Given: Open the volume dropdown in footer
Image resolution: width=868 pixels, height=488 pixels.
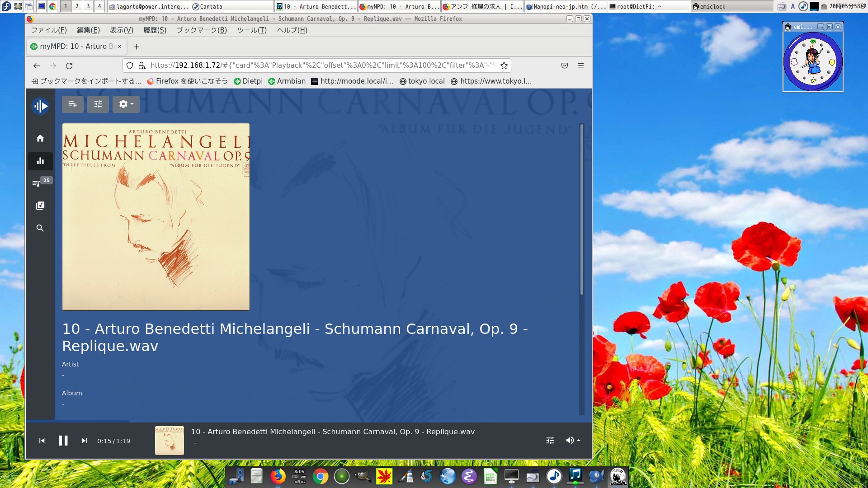Looking at the screenshot, I should tap(573, 441).
